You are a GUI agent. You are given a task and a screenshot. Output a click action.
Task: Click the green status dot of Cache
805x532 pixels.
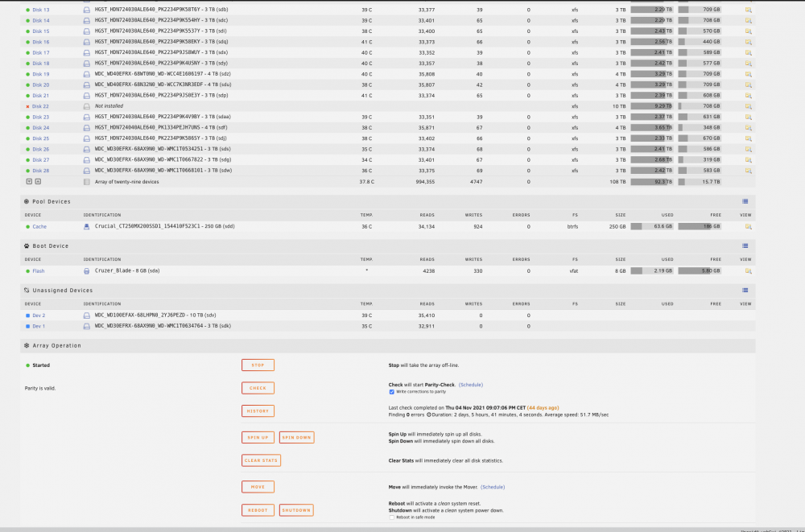point(27,226)
